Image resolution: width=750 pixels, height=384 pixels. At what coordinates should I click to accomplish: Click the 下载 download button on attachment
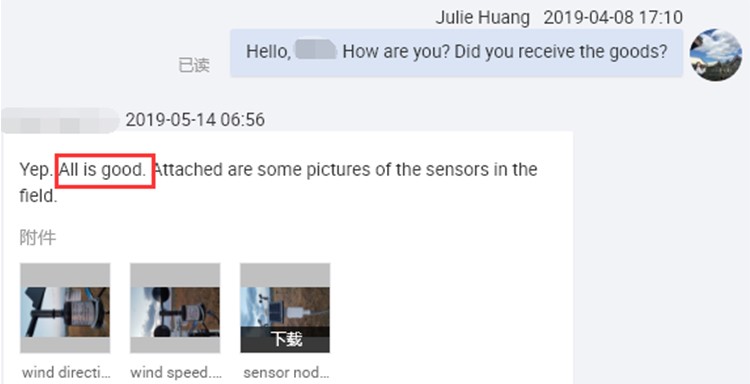tap(285, 340)
